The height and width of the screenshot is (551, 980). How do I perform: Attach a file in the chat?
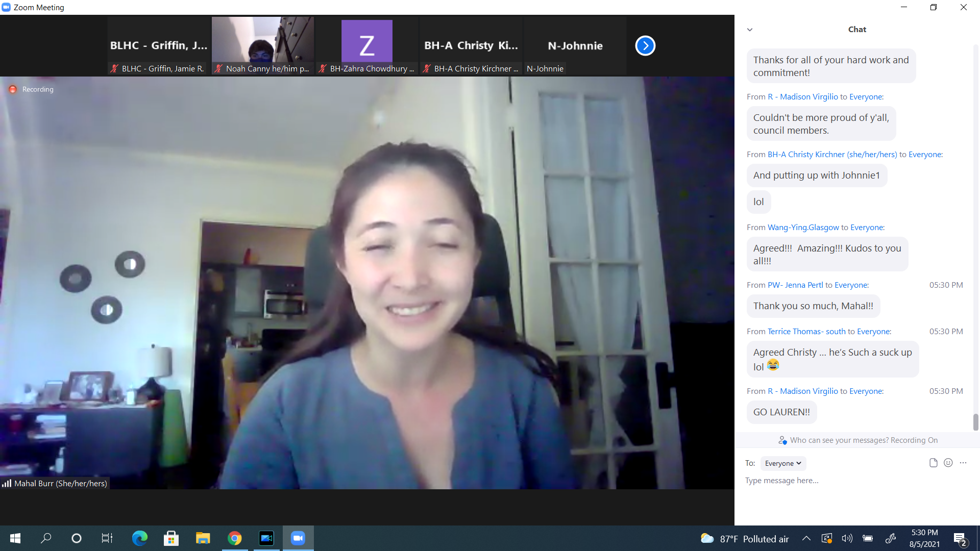point(934,463)
